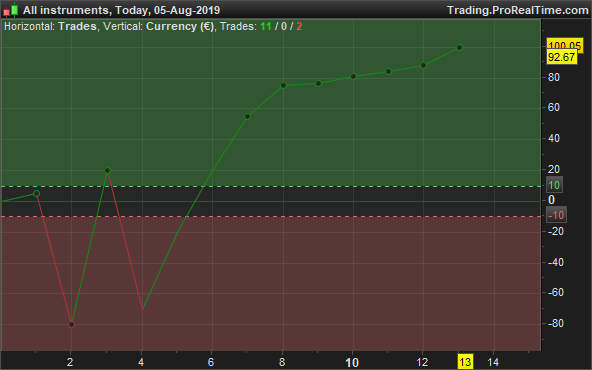Click the green +10 threshold label

point(554,185)
